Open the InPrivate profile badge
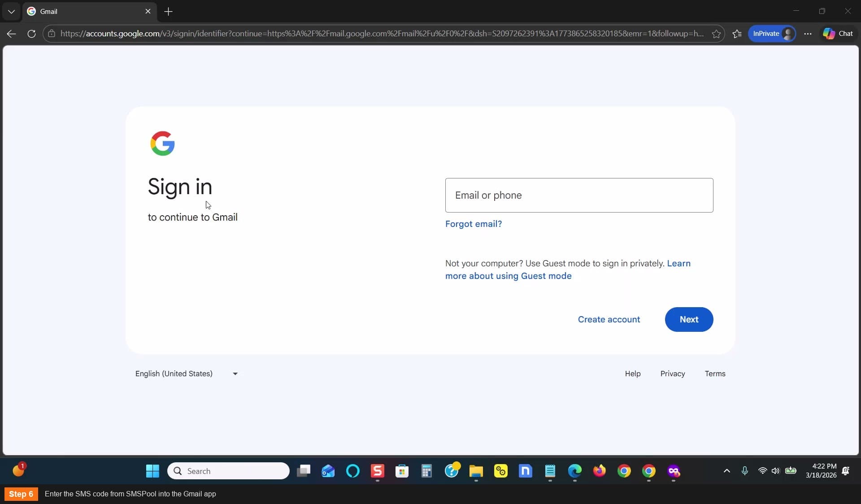 772,34
